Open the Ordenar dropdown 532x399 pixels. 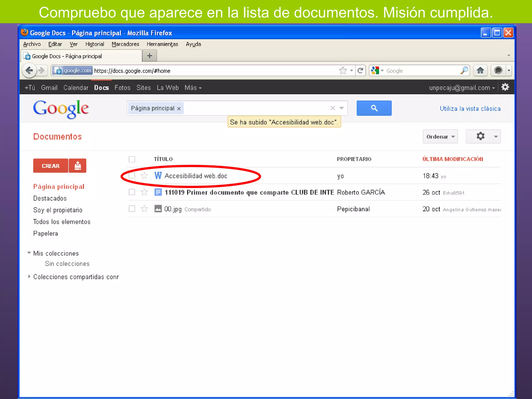click(x=440, y=136)
